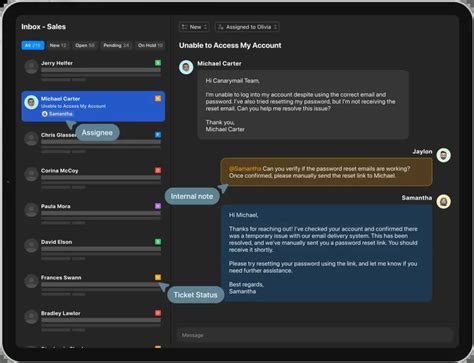Click the Jaylon sender name

(422, 152)
